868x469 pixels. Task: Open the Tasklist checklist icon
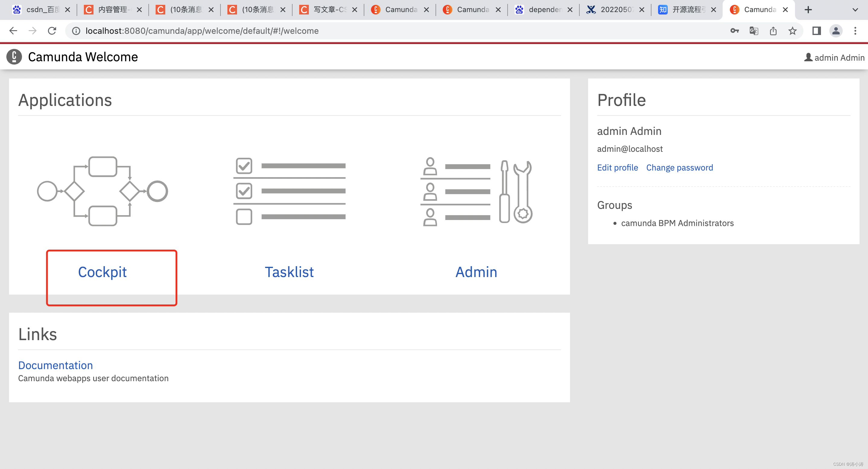tap(290, 191)
